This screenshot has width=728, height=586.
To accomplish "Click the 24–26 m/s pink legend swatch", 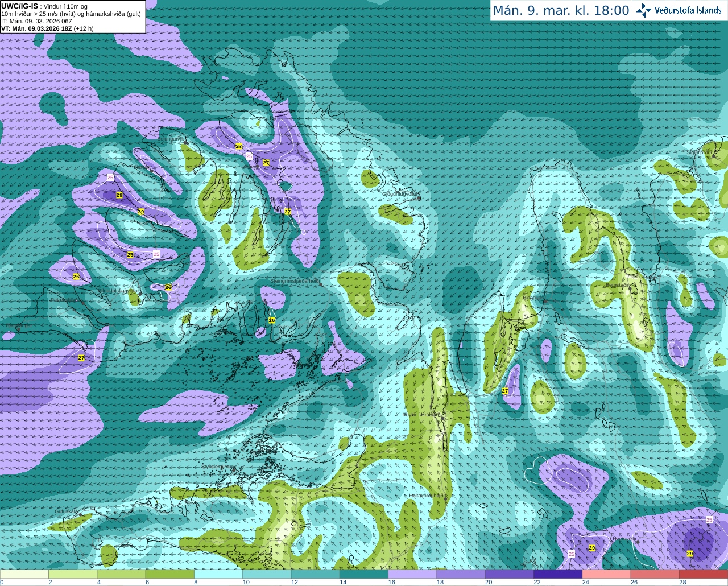I will 607,574.
